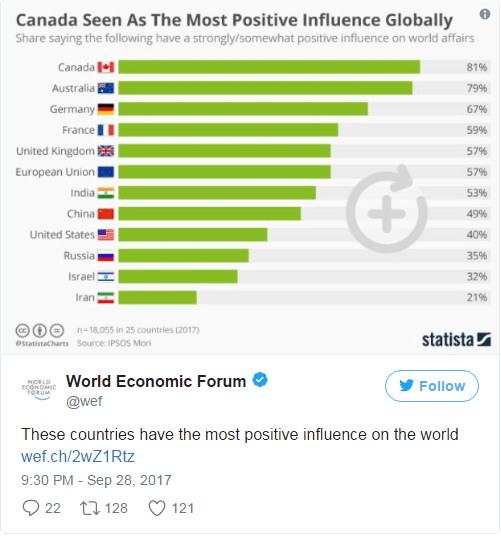Click the World Economic Forum account name
The width and height of the screenshot is (501, 537).
[156, 381]
